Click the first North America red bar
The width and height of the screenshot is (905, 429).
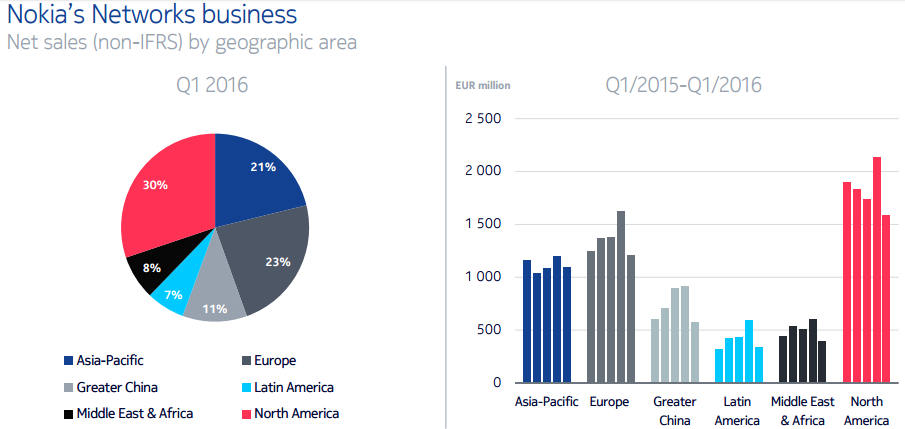[x=847, y=282]
